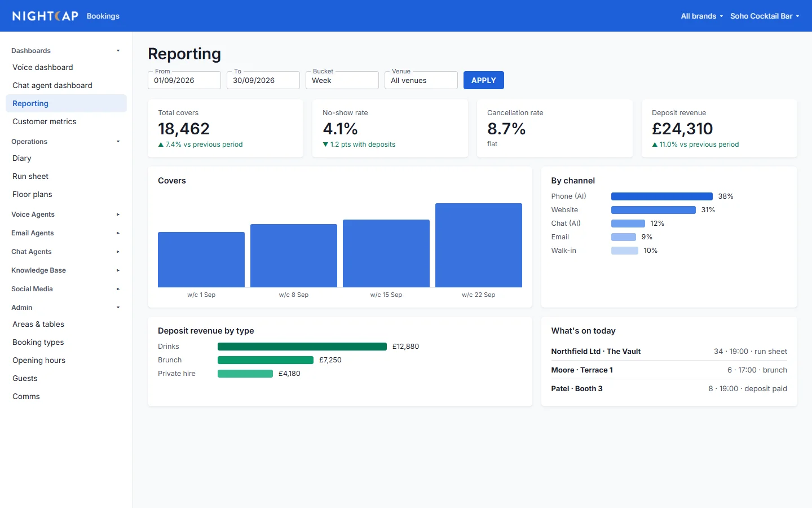Screen dimensions: 812x508
Task: Click the Nightcap logo
Action: click(45, 16)
